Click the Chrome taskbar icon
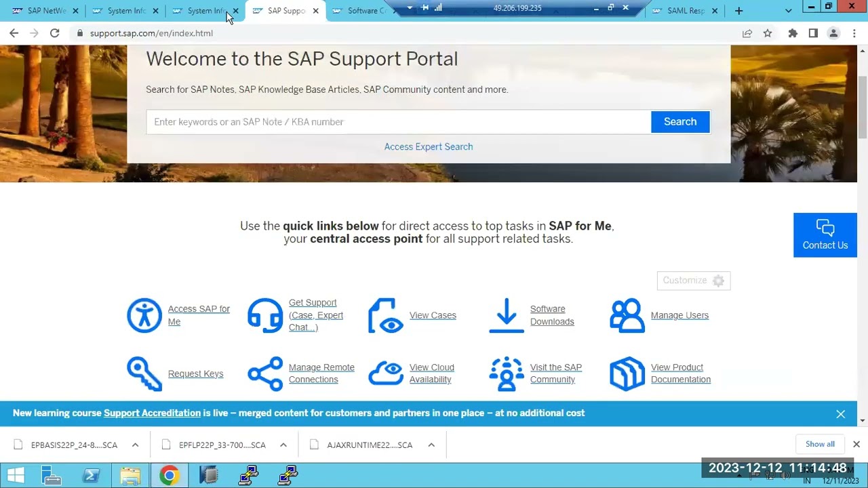This screenshot has width=868, height=488. pyautogui.click(x=170, y=476)
